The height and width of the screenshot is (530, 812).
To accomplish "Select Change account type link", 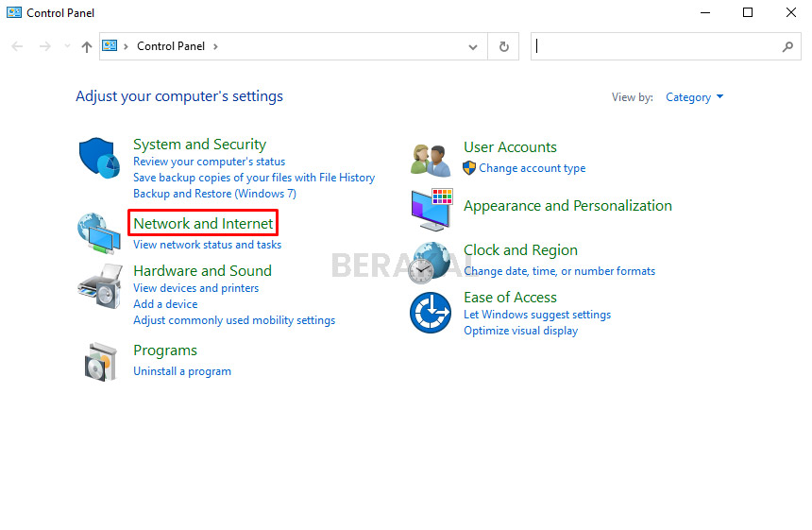I will pyautogui.click(x=532, y=168).
